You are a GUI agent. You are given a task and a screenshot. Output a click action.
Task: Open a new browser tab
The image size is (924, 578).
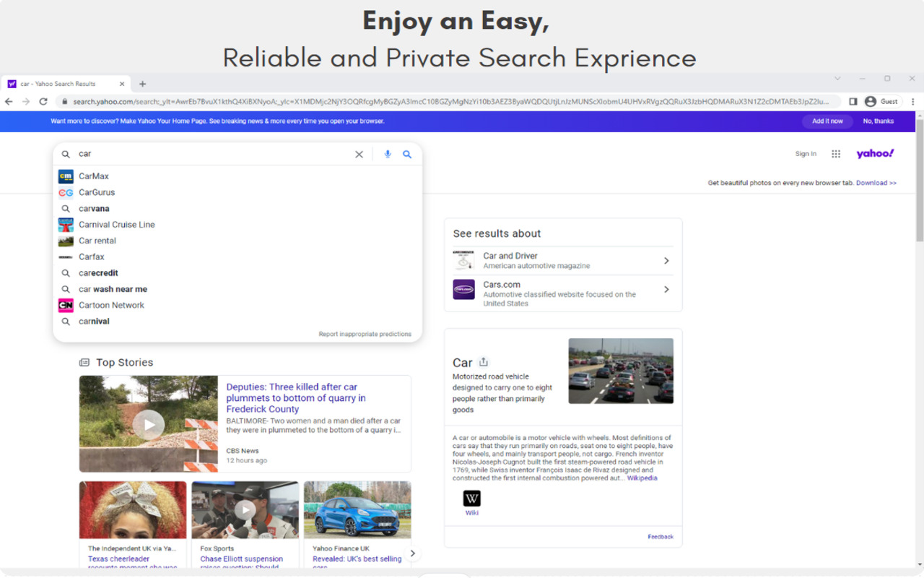pos(142,84)
